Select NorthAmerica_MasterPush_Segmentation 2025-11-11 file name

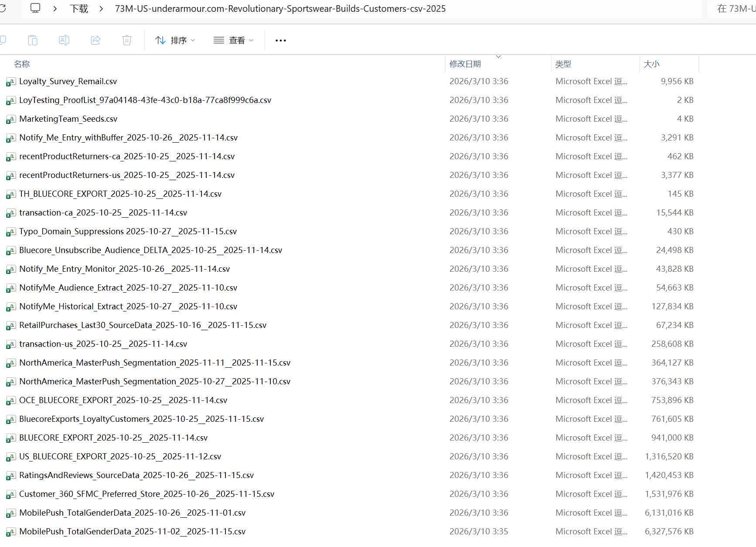[155, 362]
